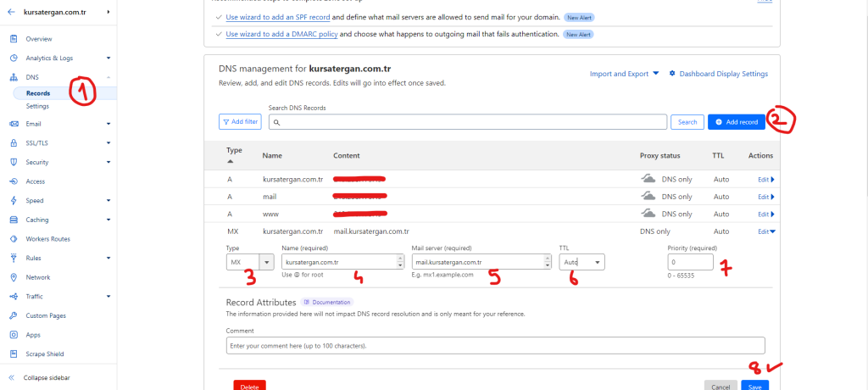
Task: Click the Priority (required) field
Action: point(690,262)
